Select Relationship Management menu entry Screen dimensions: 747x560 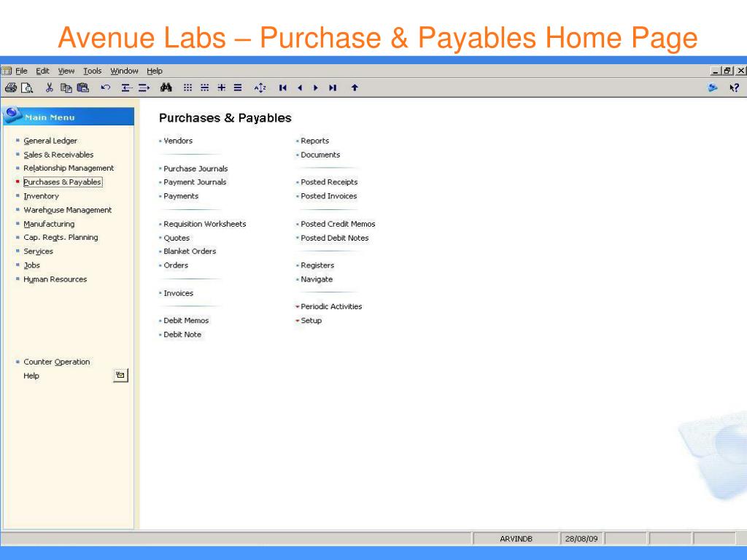69,168
